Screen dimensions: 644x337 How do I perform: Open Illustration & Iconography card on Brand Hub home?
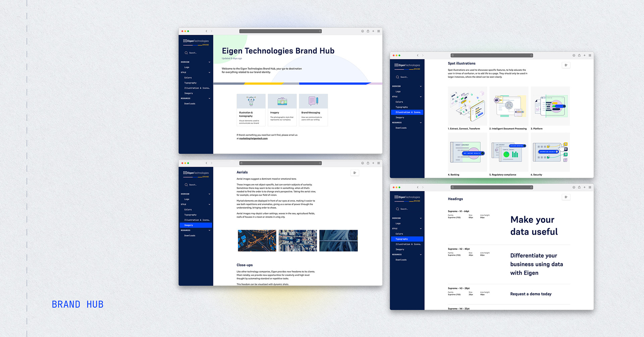pos(251,110)
